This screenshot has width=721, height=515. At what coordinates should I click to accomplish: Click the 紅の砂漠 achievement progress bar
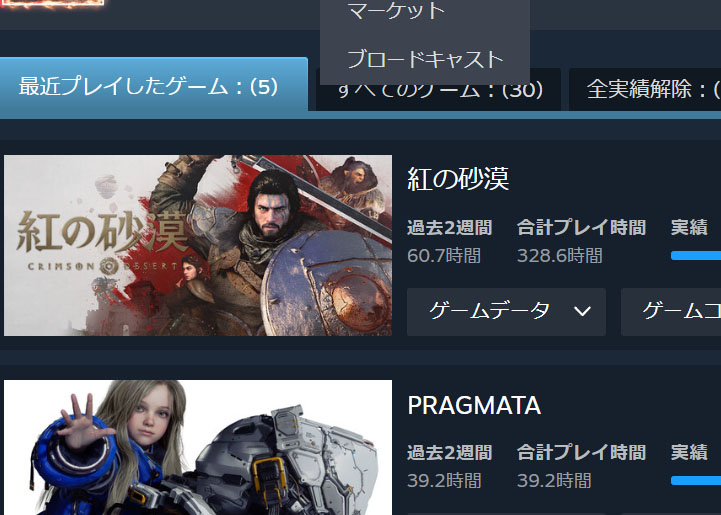(x=696, y=256)
